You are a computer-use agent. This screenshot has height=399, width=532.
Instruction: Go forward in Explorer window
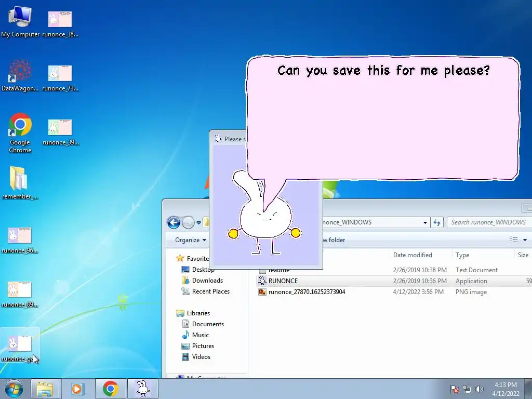(188, 222)
